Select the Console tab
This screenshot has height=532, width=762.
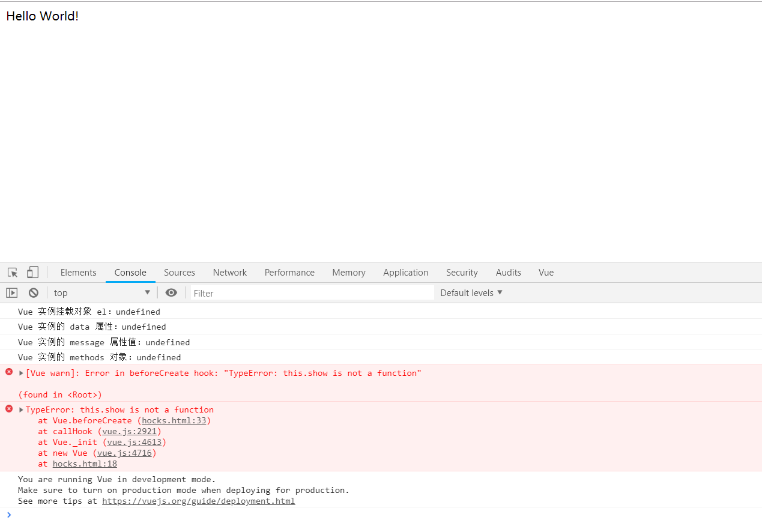(130, 273)
